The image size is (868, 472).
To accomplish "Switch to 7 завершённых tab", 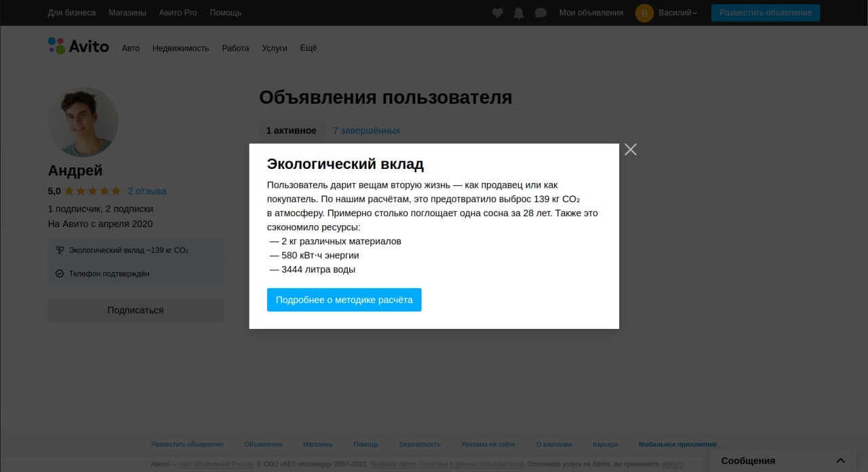I will tap(366, 130).
